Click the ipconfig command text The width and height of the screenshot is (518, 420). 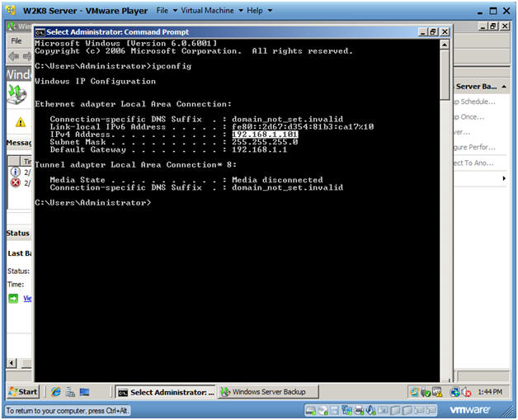point(172,66)
